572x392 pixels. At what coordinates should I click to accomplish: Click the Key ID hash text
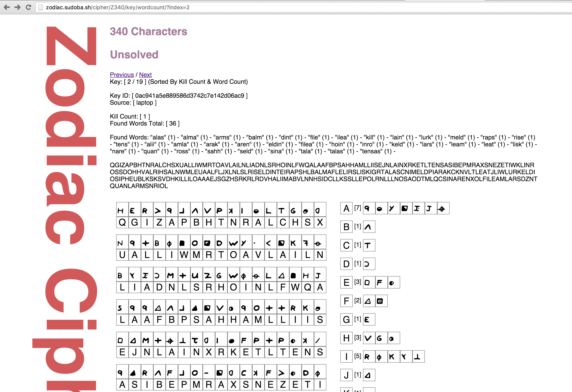pyautogui.click(x=189, y=95)
